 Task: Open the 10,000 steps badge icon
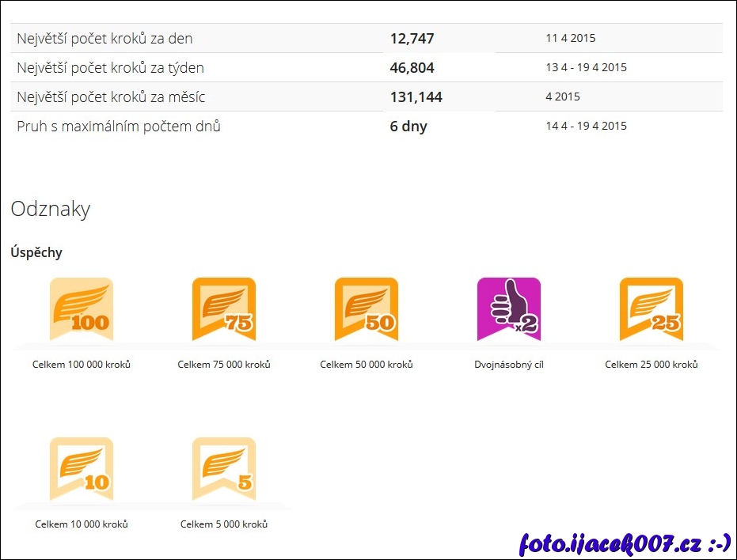coord(82,469)
